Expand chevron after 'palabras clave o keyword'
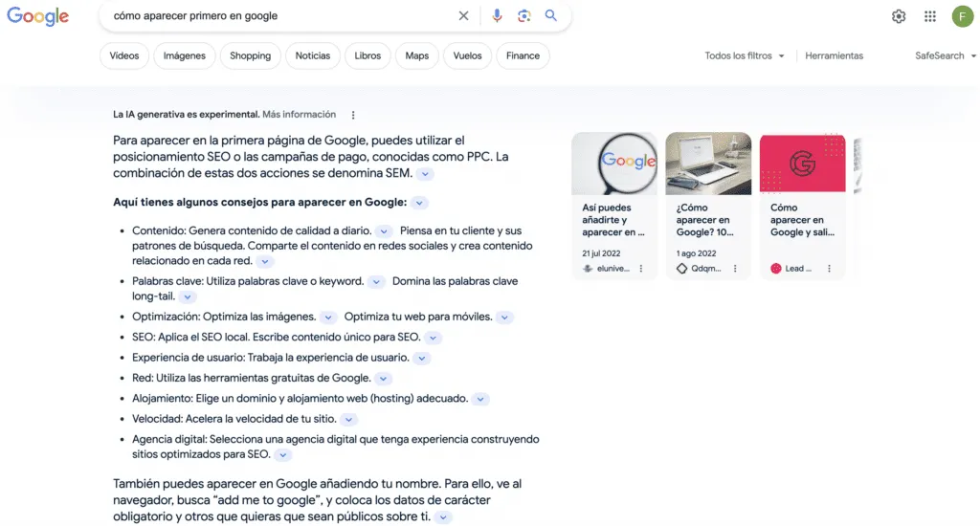Viewport: 980px width, 526px height. [376, 282]
